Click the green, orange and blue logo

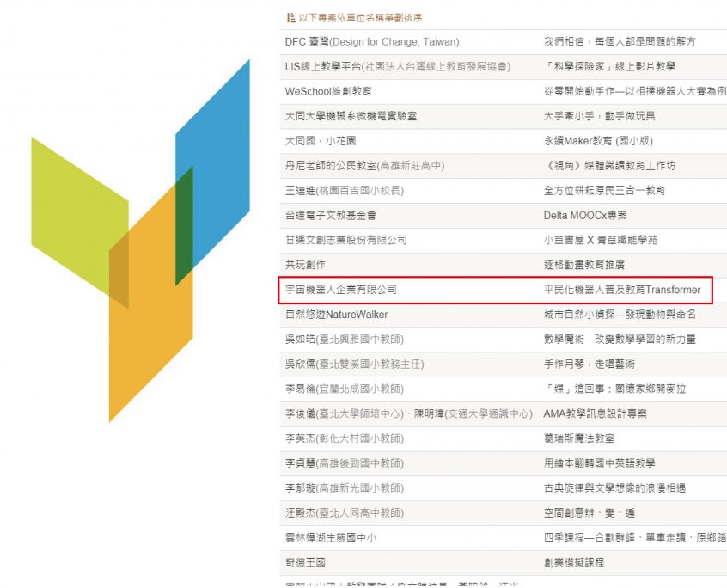click(x=140, y=241)
